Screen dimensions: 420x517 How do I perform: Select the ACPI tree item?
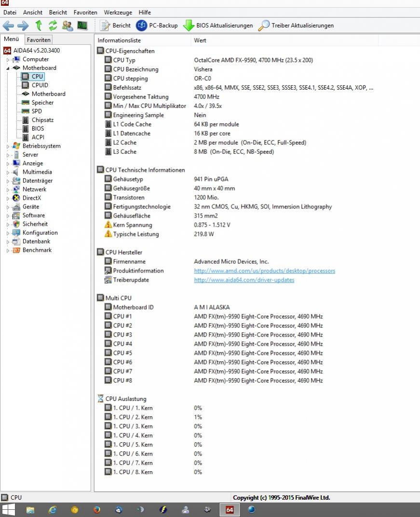[x=38, y=137]
